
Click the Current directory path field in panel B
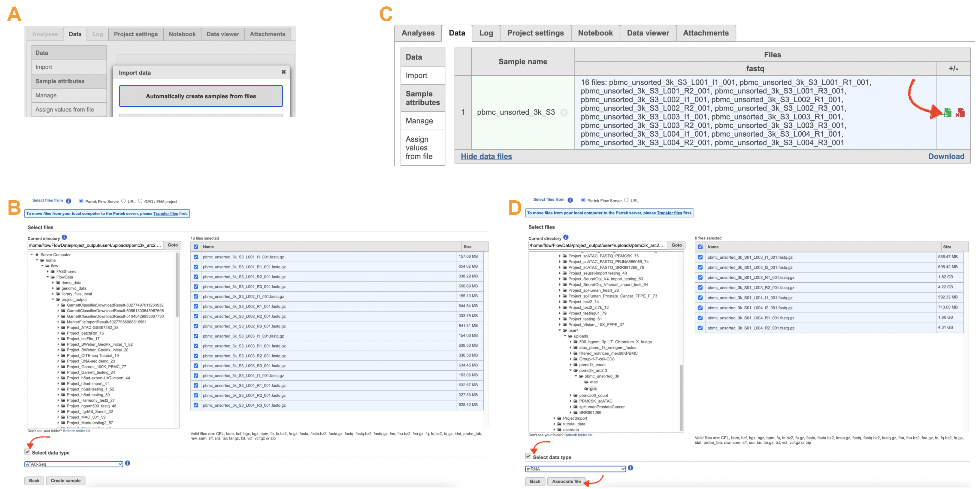(95, 245)
